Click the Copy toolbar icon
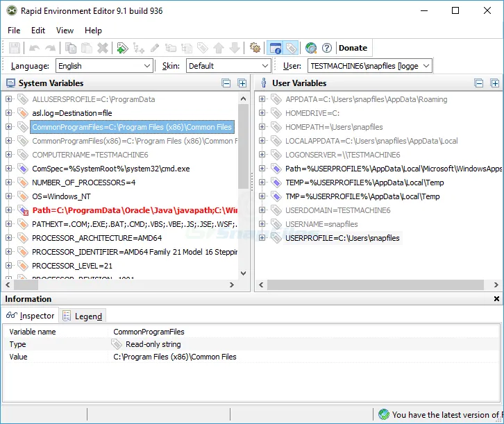Screen dimensions: 504x424 coord(71,48)
